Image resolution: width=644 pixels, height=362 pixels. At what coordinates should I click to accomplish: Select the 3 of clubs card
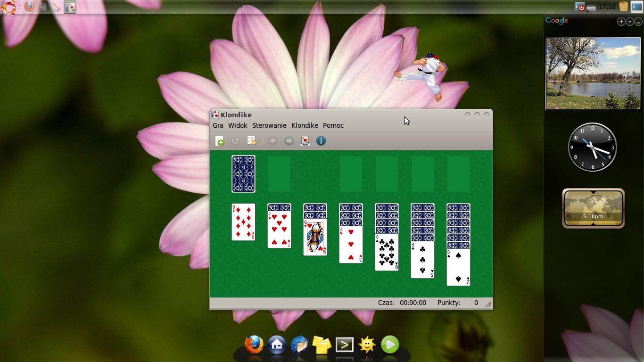pos(422,260)
